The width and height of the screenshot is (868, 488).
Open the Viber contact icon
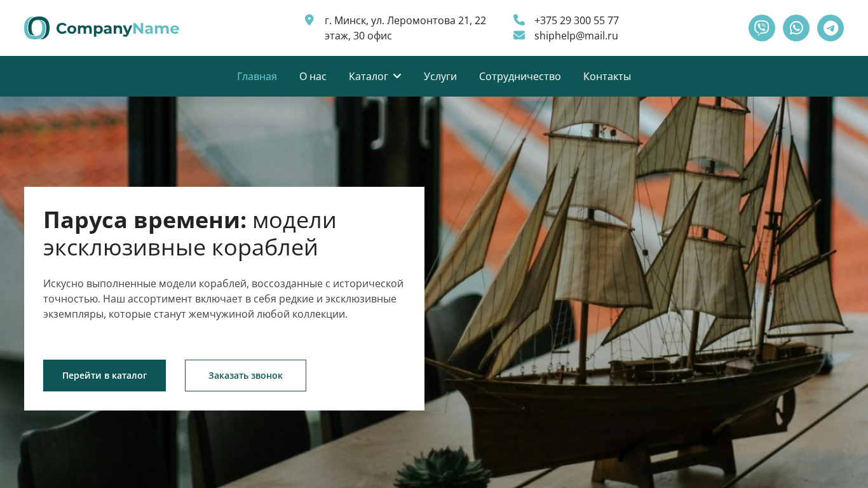762,28
